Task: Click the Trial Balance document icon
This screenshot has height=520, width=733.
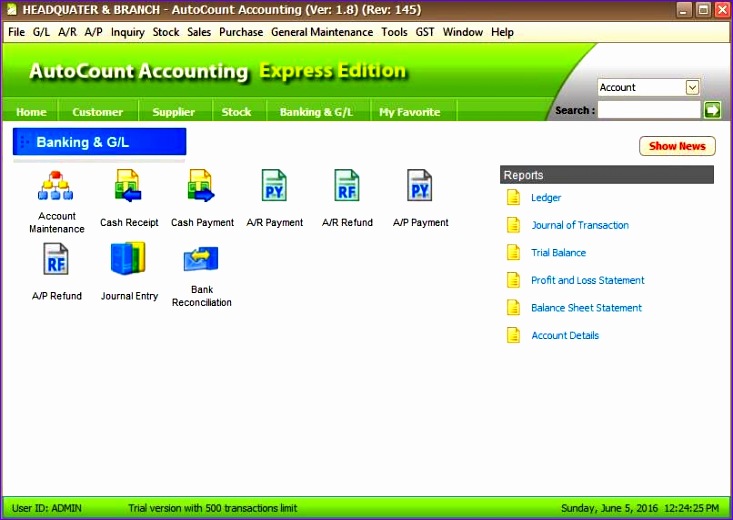Action: point(513,253)
